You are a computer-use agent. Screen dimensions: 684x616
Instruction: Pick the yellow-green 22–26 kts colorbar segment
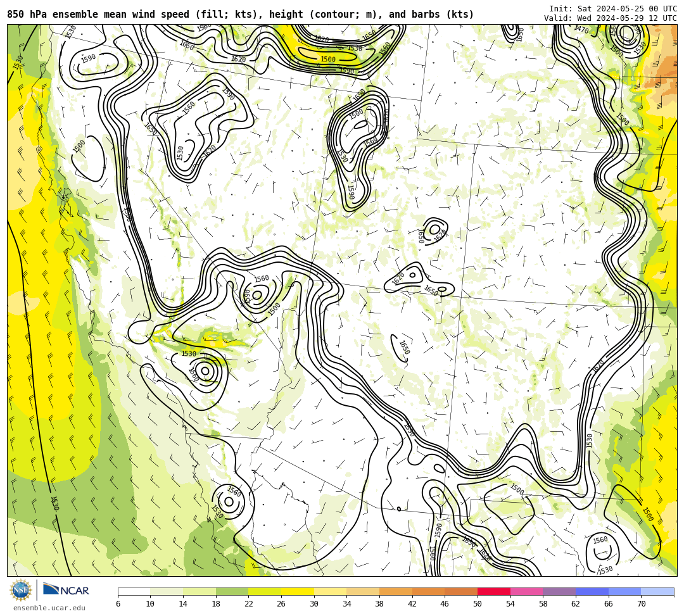point(265,591)
